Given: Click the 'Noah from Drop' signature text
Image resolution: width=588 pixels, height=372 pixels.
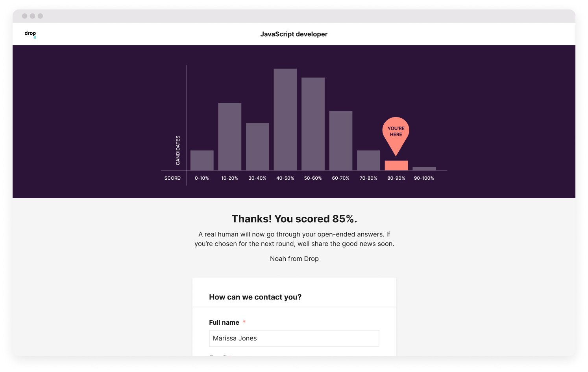Looking at the screenshot, I should 294,259.
